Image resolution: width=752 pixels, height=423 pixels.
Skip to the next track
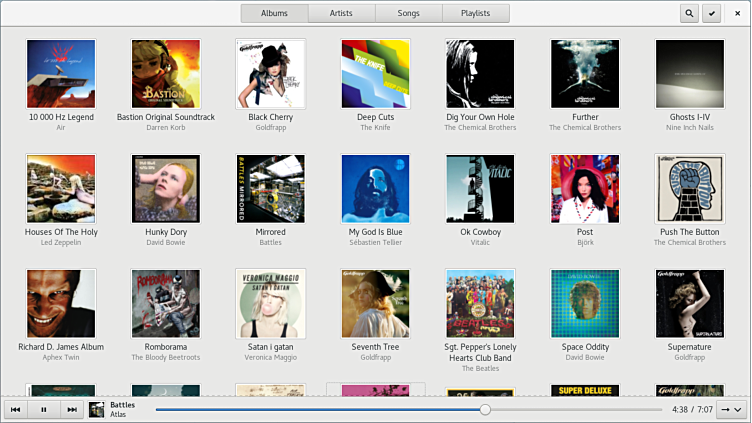coord(71,409)
